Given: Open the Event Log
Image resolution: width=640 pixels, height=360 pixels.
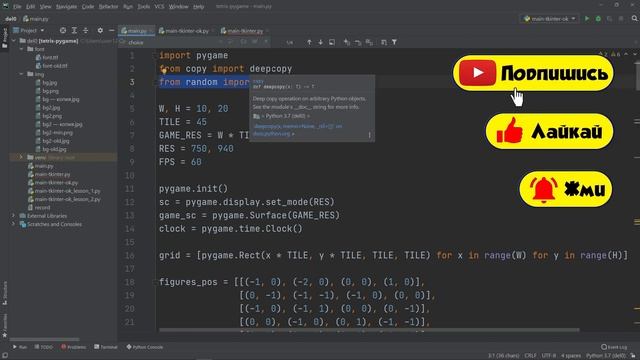Looking at the screenshot, I should [x=614, y=347].
